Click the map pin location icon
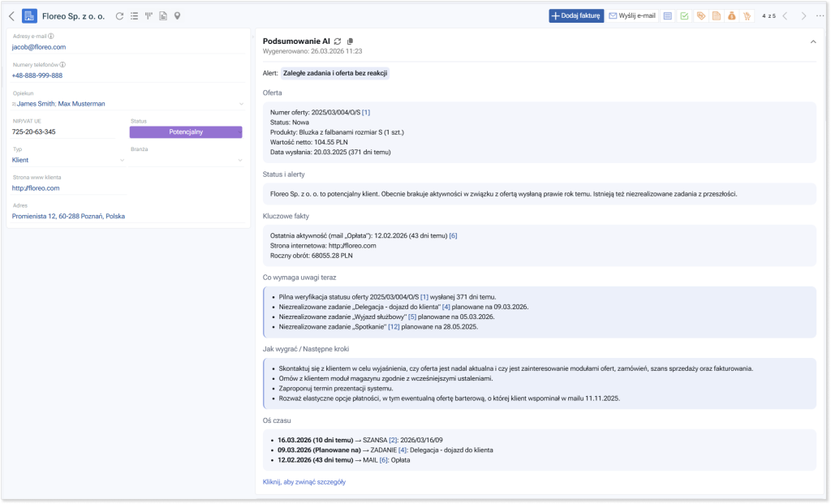Viewport: 831px width, 504px height. point(177,15)
